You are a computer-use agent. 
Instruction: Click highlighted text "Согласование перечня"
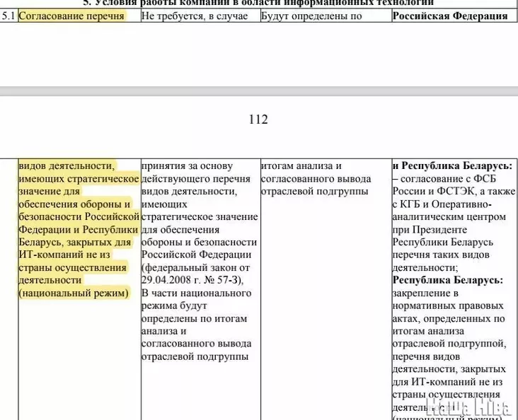pos(71,16)
